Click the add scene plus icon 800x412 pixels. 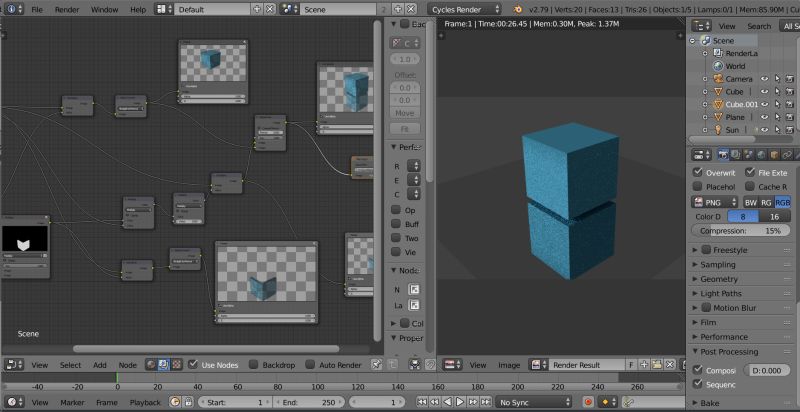(x=398, y=9)
